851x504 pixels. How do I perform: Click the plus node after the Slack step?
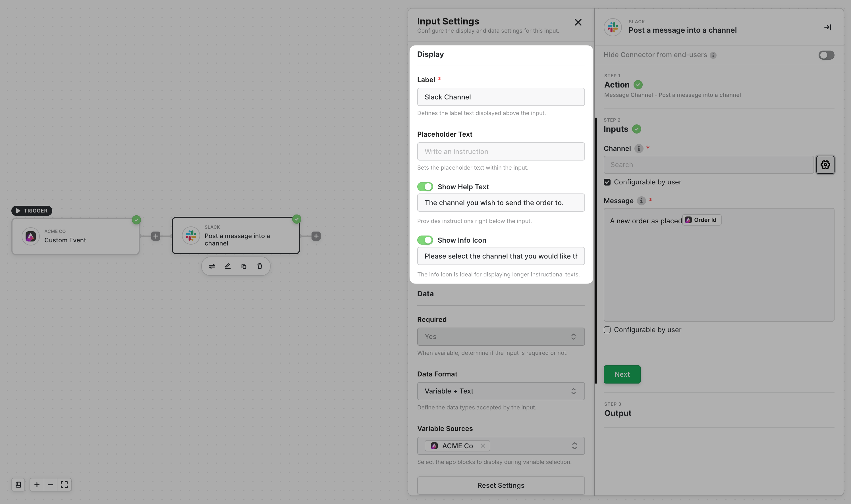[316, 236]
